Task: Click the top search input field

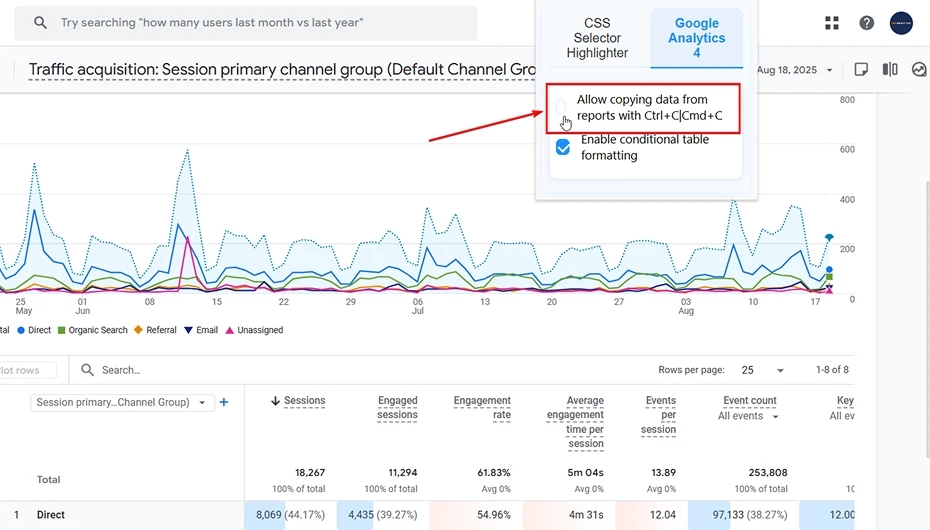Action: [x=246, y=23]
